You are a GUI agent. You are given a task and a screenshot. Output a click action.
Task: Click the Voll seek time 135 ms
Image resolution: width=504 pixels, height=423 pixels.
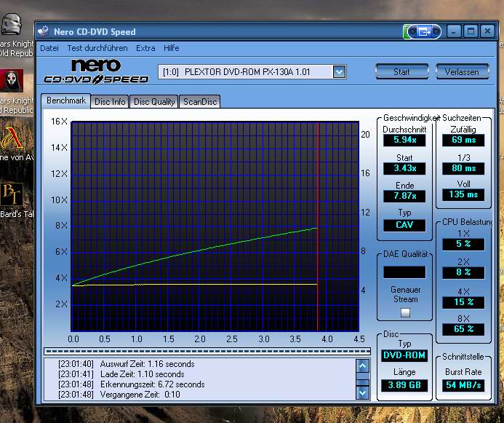click(x=463, y=194)
